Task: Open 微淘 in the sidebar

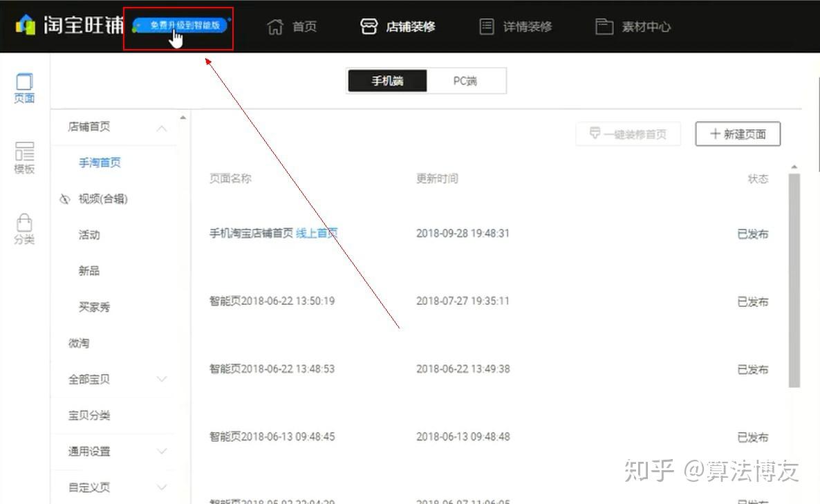Action: coord(78,343)
